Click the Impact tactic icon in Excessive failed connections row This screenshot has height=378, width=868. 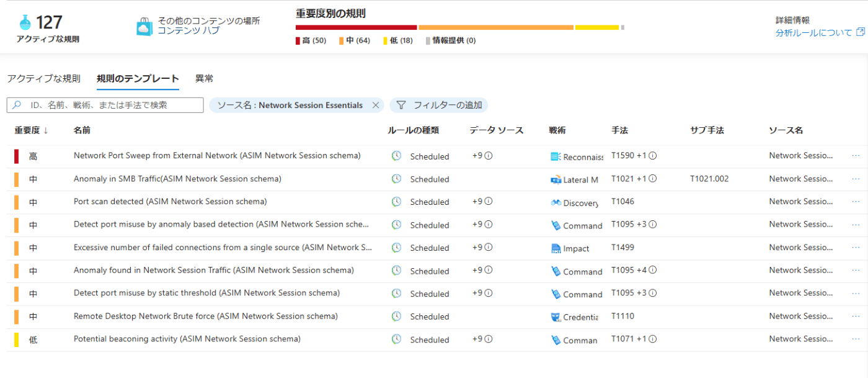tap(556, 248)
